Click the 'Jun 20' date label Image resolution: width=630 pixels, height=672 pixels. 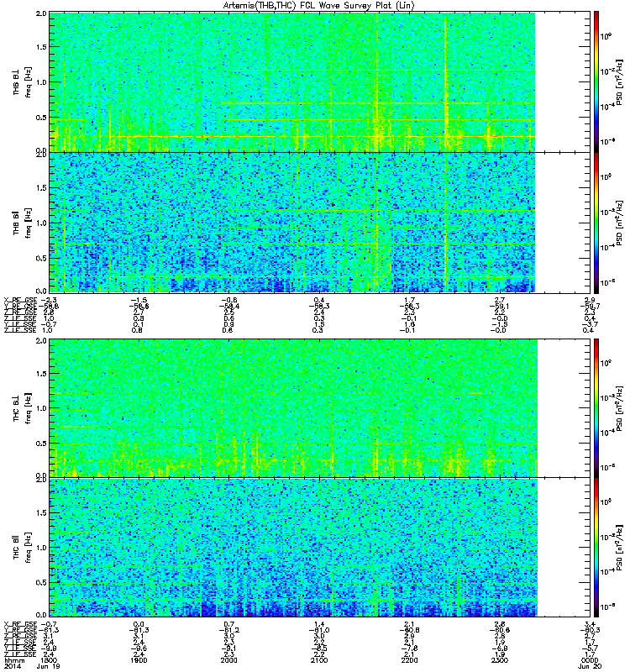click(590, 666)
